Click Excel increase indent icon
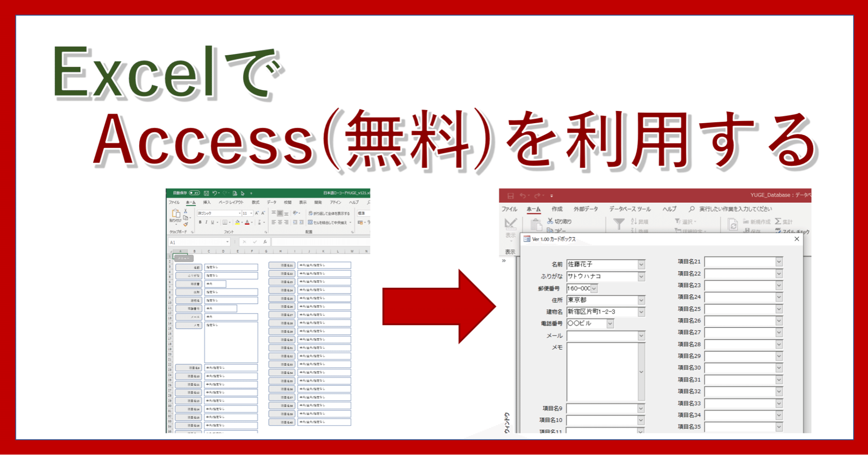 click(x=302, y=222)
